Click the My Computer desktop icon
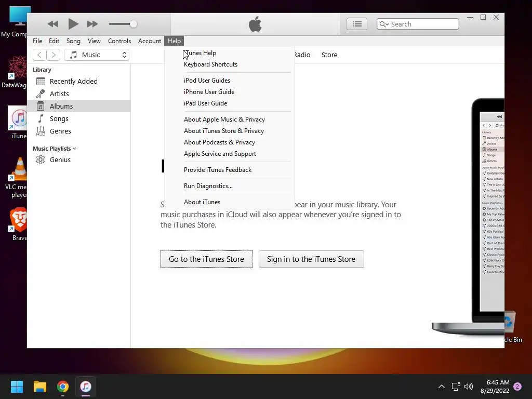 coord(17,22)
